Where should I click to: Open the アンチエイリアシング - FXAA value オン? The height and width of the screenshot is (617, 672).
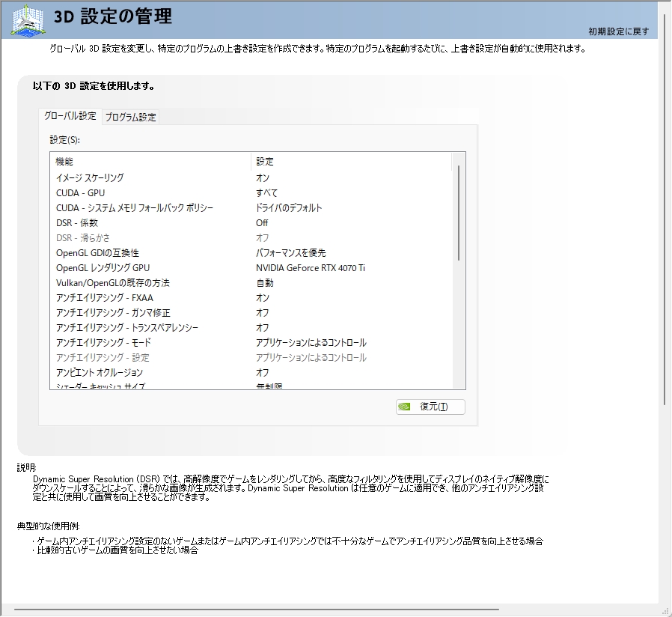coord(263,297)
